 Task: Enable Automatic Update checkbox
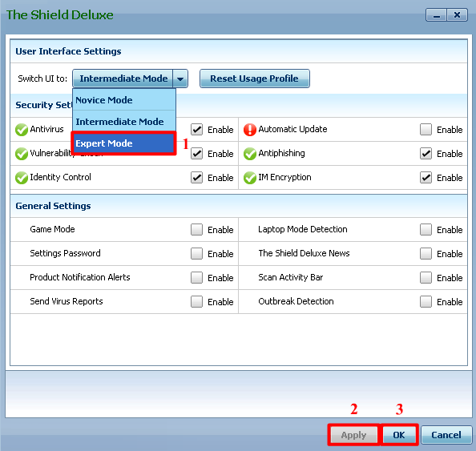click(426, 129)
